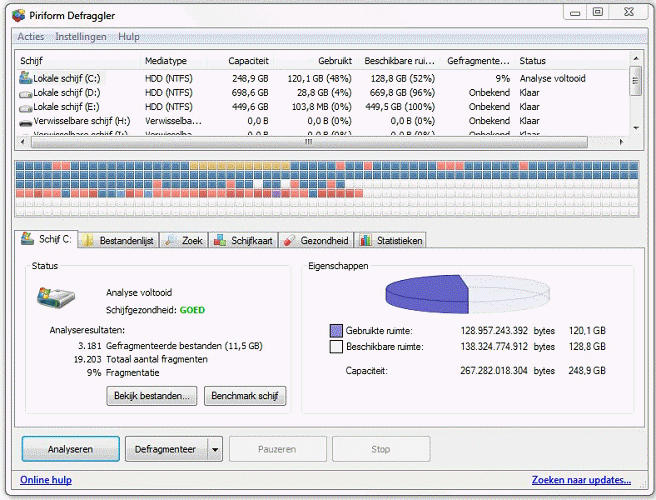This screenshot has height=500, width=656.
Task: Click the Pauzeren button
Action: [277, 449]
